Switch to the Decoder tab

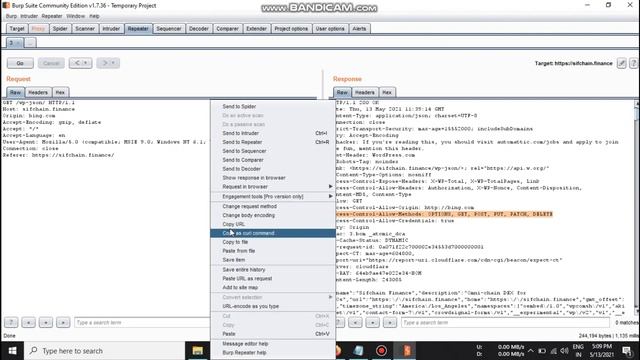(x=198, y=29)
